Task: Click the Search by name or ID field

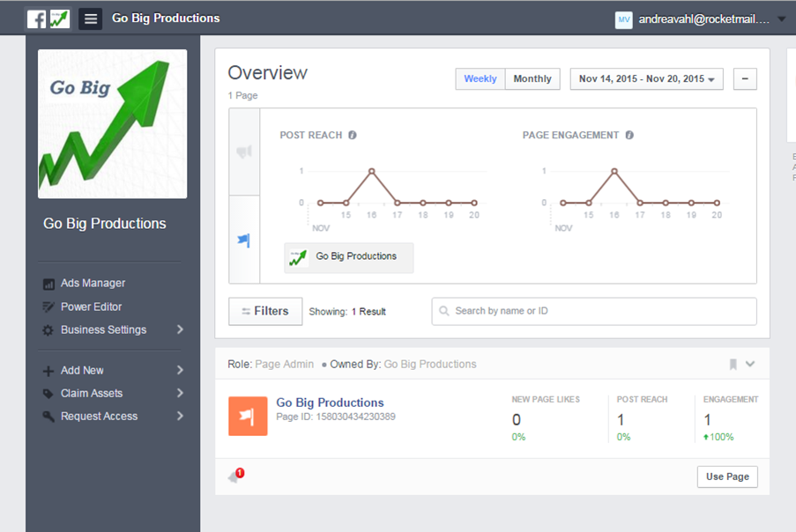Action: tap(594, 312)
